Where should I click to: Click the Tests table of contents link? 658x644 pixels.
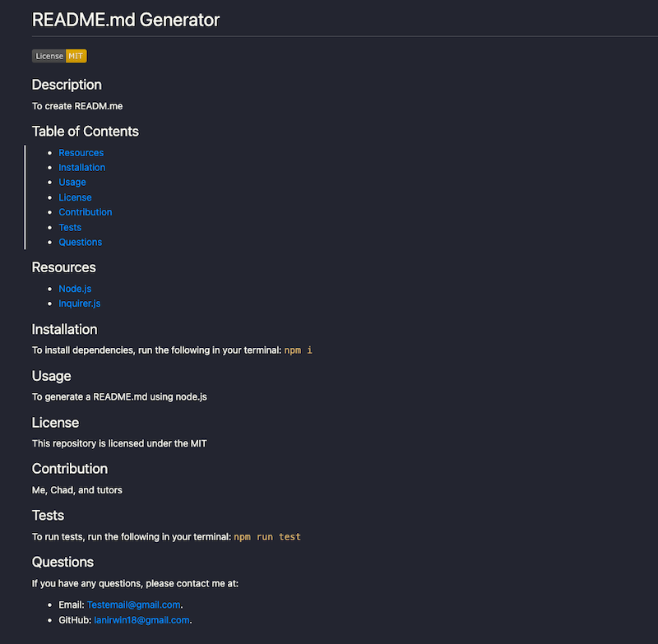(70, 227)
